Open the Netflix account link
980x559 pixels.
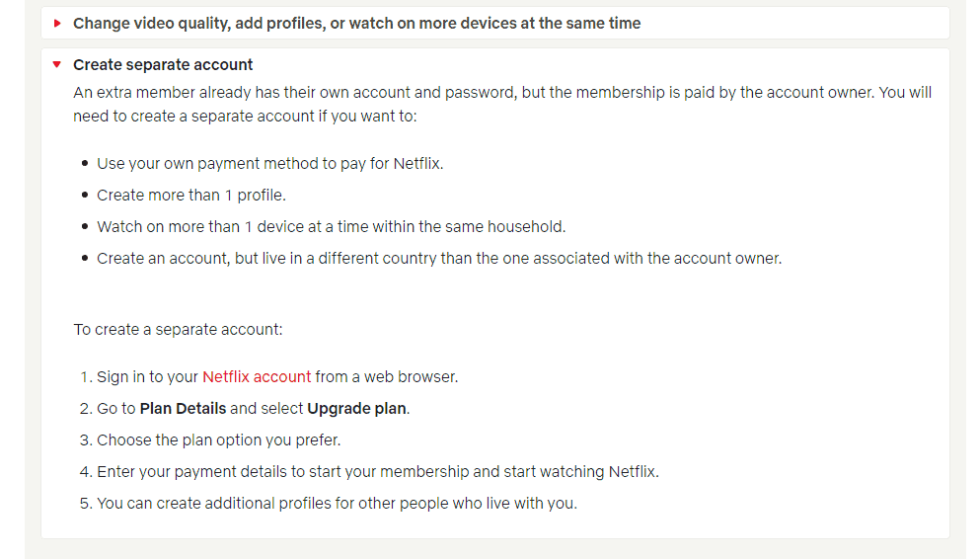[257, 376]
